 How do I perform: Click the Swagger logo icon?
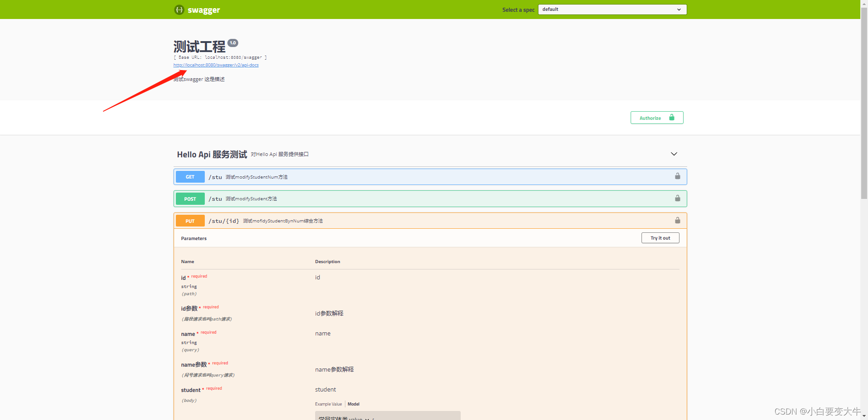tap(179, 9)
